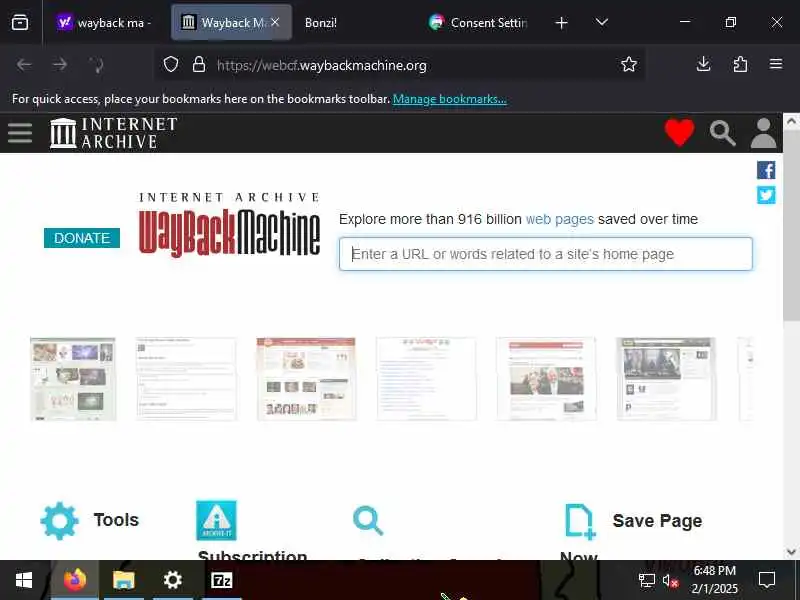
Task: Click the Archive-It subscription icon
Action: [216, 520]
